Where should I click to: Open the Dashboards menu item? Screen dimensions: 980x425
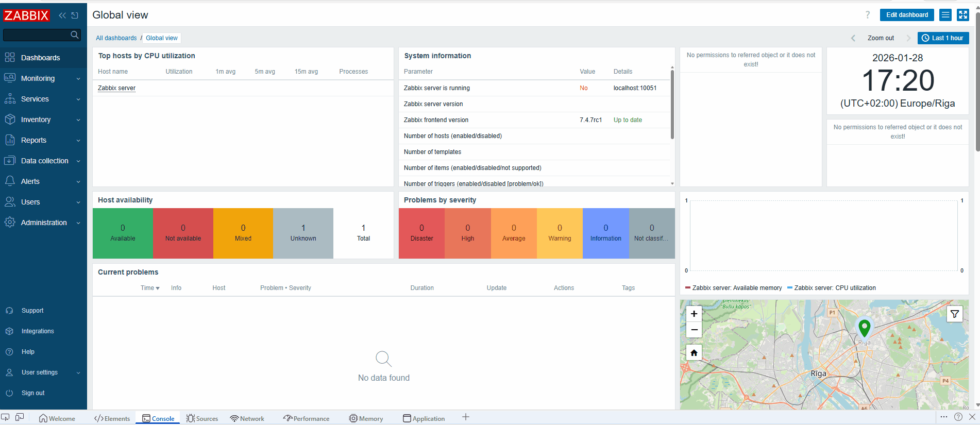coord(40,58)
